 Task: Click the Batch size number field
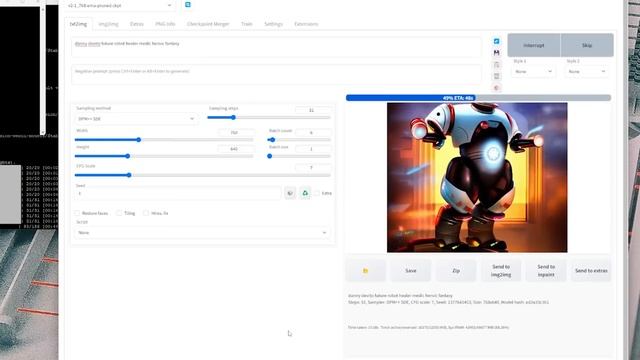tap(313, 149)
